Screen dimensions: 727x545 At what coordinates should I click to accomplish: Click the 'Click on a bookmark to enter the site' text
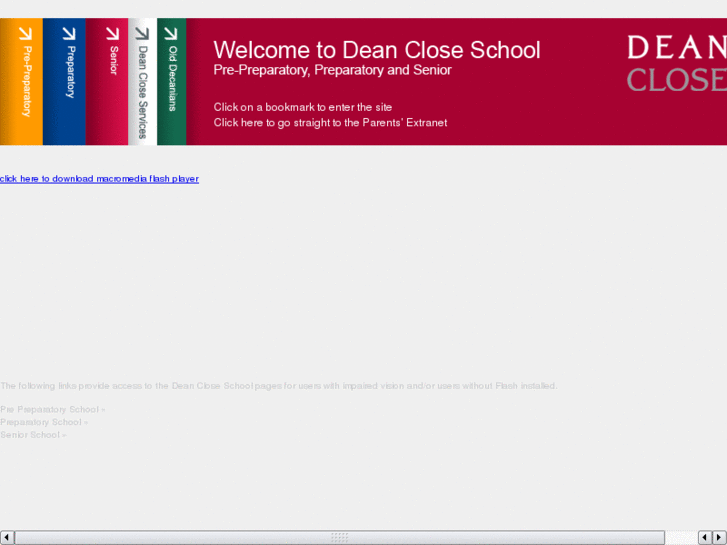click(302, 107)
